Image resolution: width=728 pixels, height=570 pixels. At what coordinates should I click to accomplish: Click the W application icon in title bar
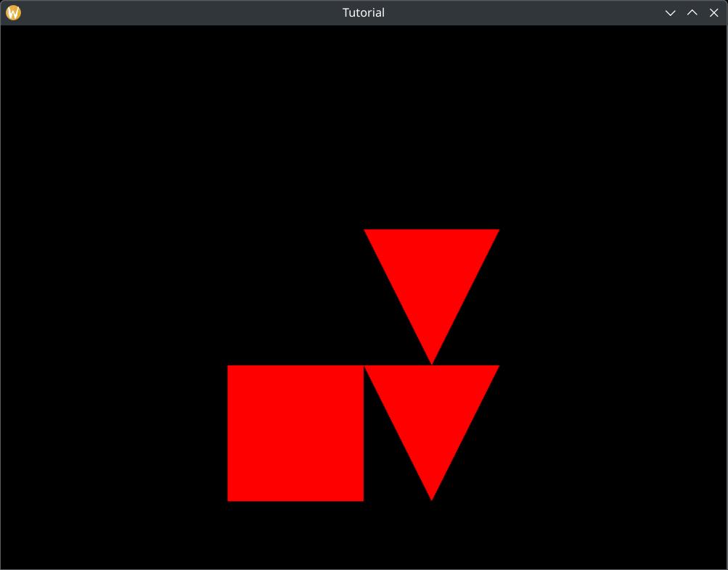[x=12, y=12]
